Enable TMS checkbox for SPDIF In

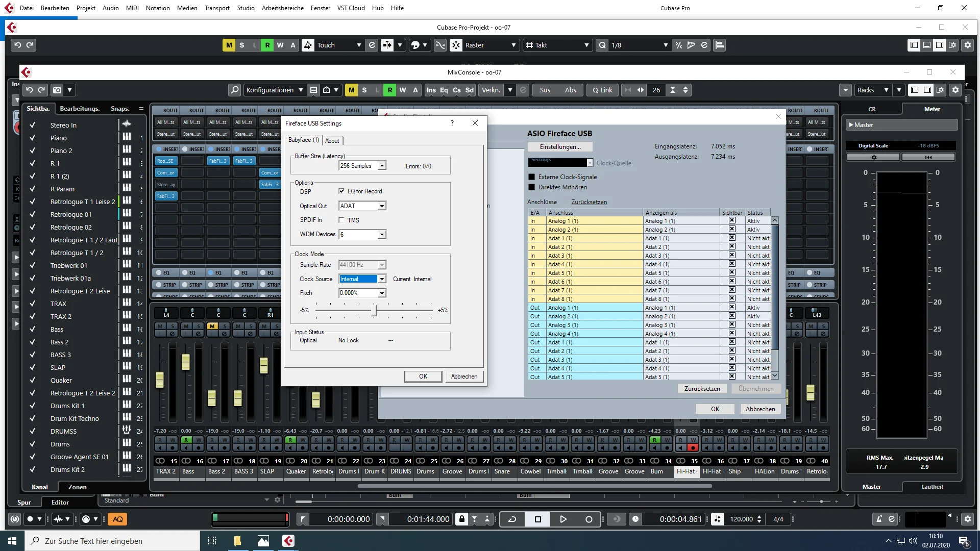click(341, 220)
